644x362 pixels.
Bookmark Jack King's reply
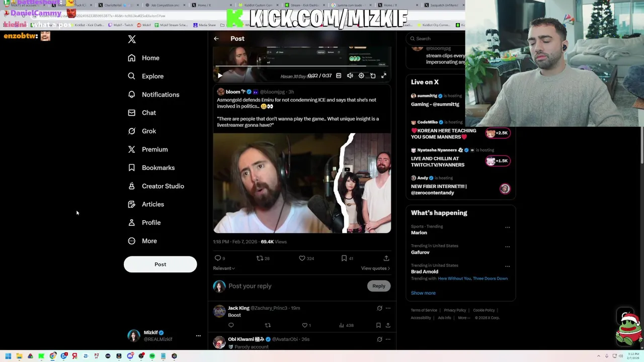tap(378, 325)
